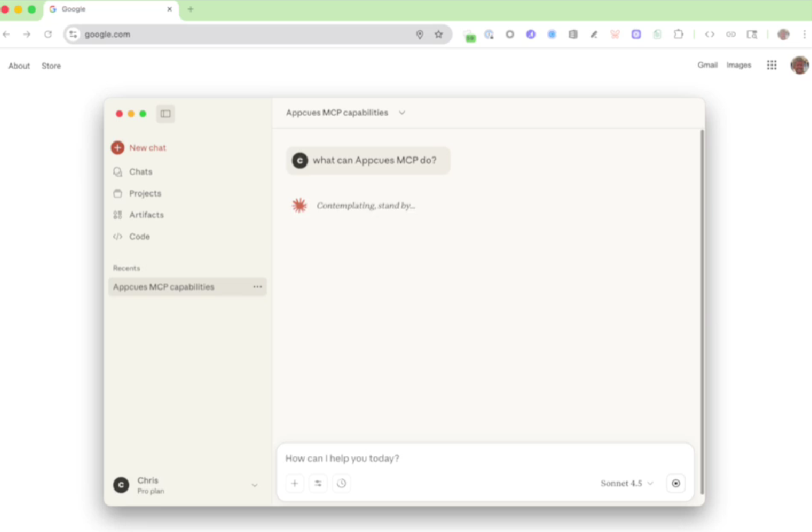
Task: Expand the chat title dropdown chevron
Action: pyautogui.click(x=402, y=112)
